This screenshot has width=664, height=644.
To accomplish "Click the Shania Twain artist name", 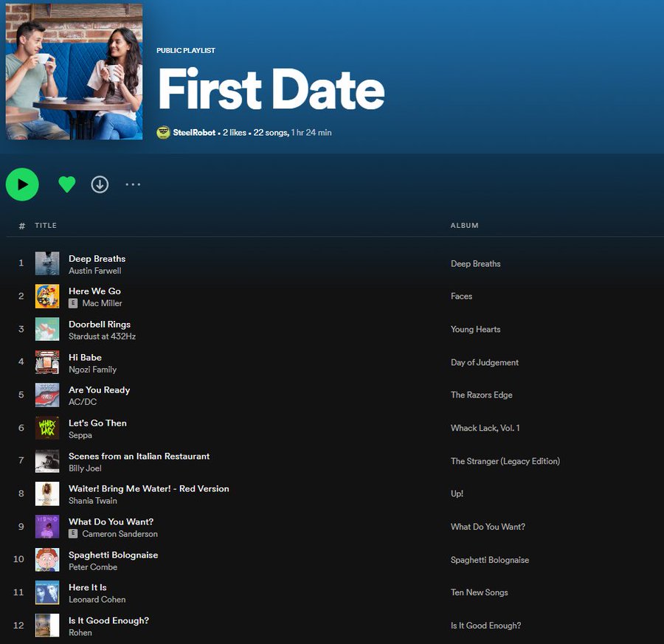I will pos(93,501).
